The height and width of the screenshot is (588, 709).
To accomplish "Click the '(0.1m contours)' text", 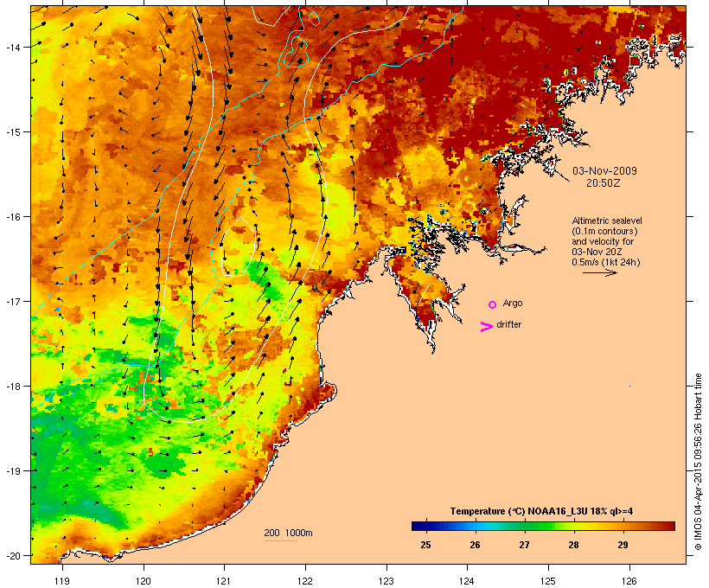I will click(x=604, y=231).
